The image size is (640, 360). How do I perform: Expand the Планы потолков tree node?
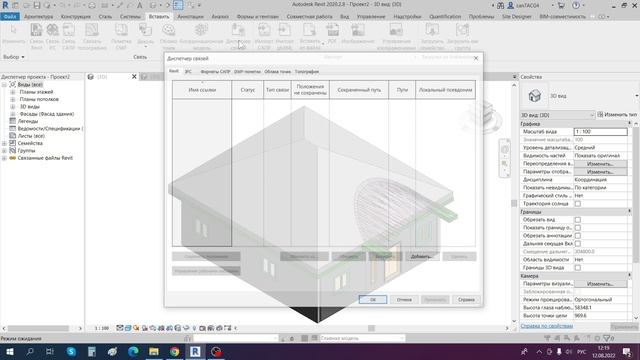(x=12, y=99)
